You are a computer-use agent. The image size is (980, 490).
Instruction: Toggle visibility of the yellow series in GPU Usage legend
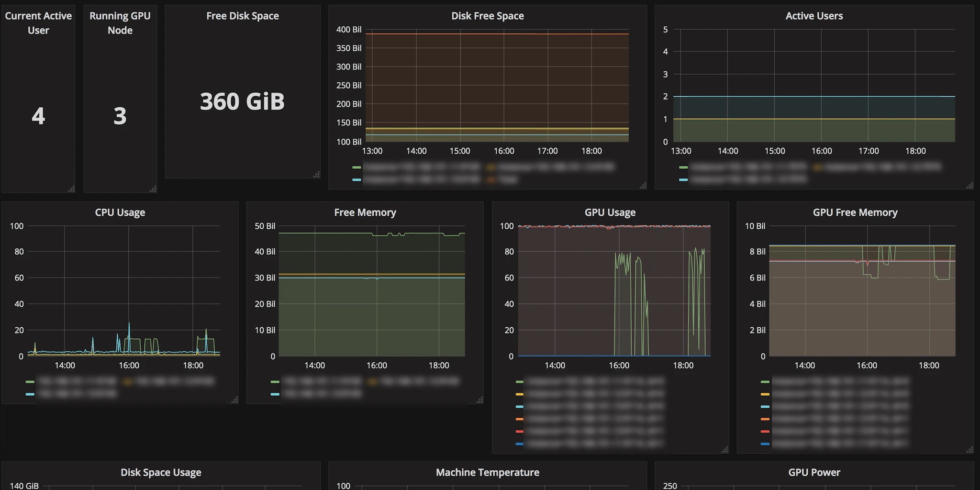click(x=520, y=394)
